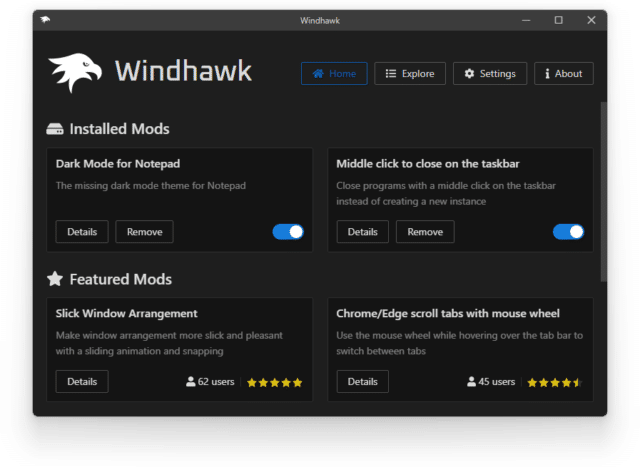Click the Installed Mods drive icon

[55, 129]
